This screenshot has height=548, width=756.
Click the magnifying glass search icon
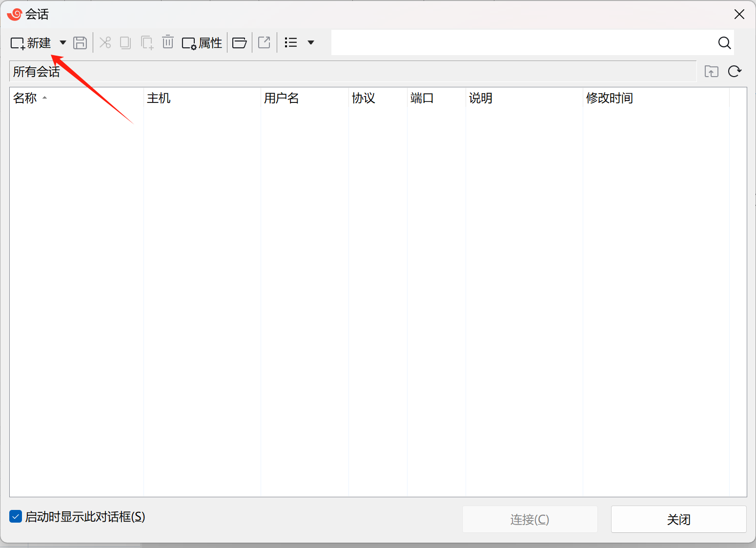coord(724,43)
